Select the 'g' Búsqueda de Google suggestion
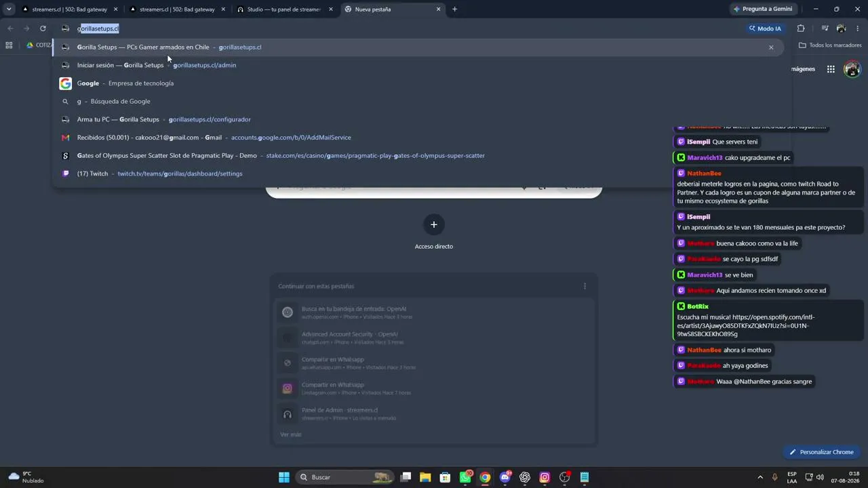Image resolution: width=868 pixels, height=488 pixels. click(418, 102)
